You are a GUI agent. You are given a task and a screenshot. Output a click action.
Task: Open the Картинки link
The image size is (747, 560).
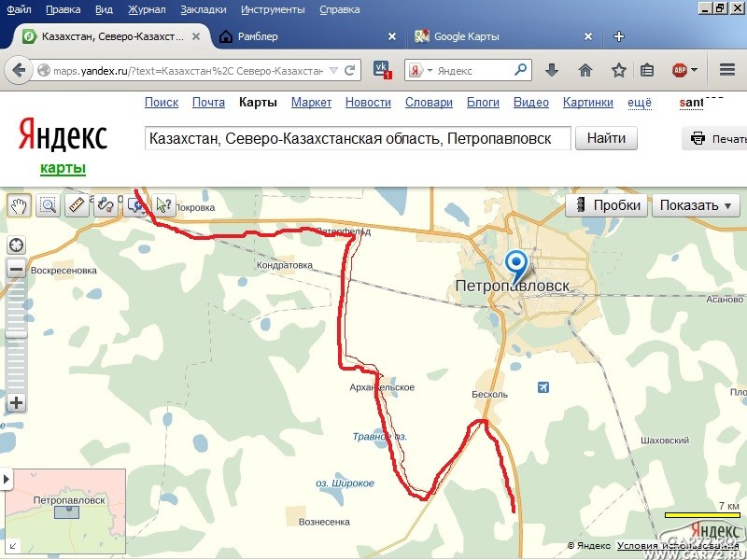click(x=588, y=103)
